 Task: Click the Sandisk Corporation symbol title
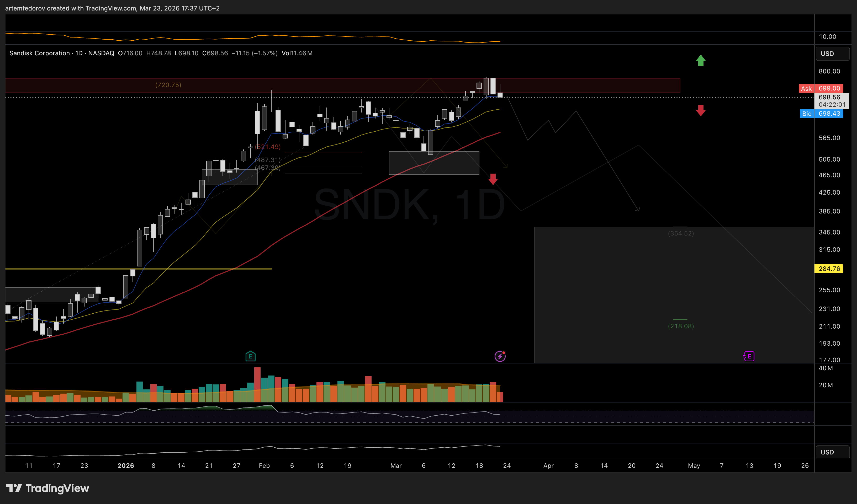pyautogui.click(x=39, y=53)
